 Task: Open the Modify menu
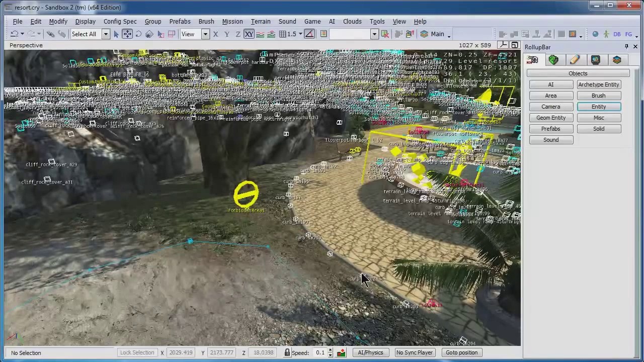[58, 21]
